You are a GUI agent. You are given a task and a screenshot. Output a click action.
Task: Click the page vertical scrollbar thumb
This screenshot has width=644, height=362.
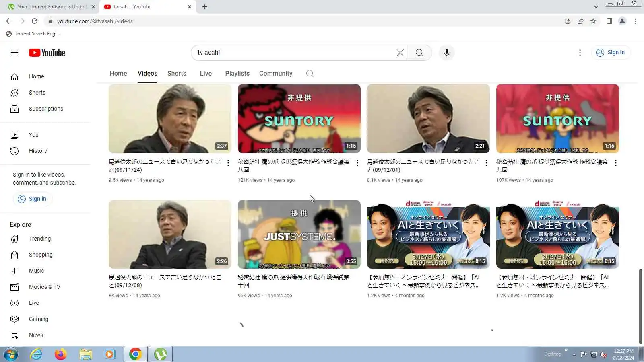[640, 306]
